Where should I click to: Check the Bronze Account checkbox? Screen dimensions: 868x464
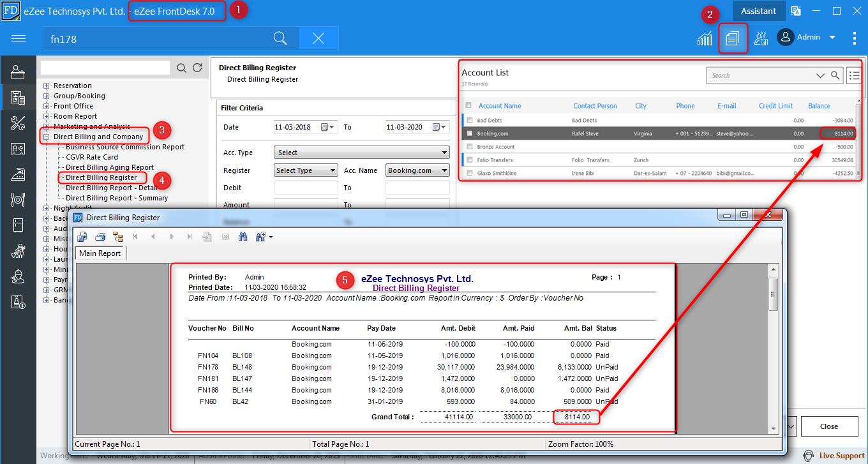click(x=470, y=147)
